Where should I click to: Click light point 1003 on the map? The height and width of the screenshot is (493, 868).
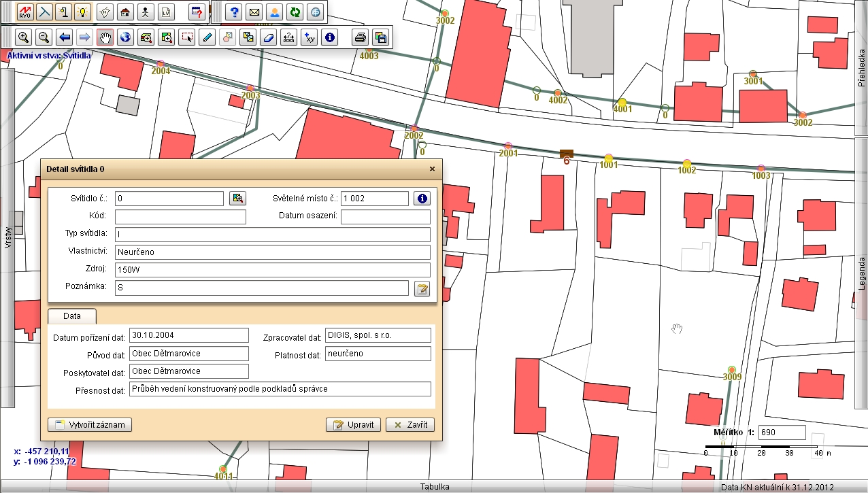(761, 169)
